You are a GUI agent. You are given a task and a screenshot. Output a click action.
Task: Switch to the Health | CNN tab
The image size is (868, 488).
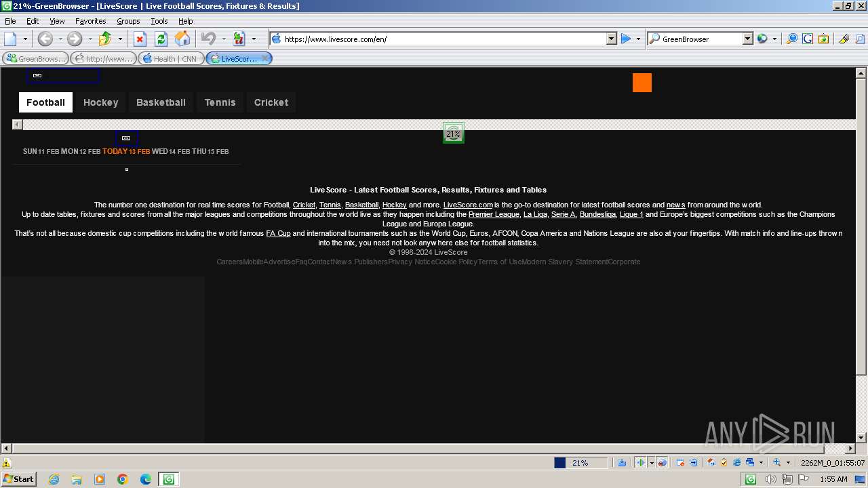tap(171, 58)
